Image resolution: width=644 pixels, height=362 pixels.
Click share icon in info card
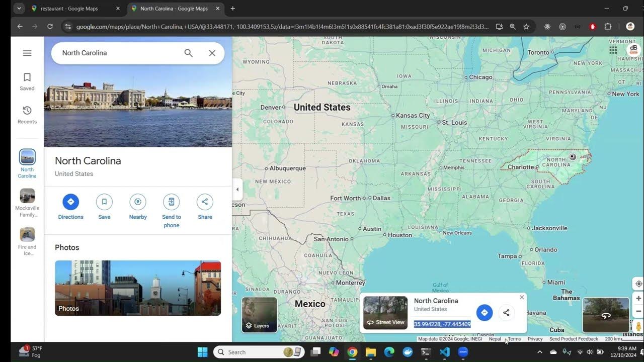tap(506, 313)
